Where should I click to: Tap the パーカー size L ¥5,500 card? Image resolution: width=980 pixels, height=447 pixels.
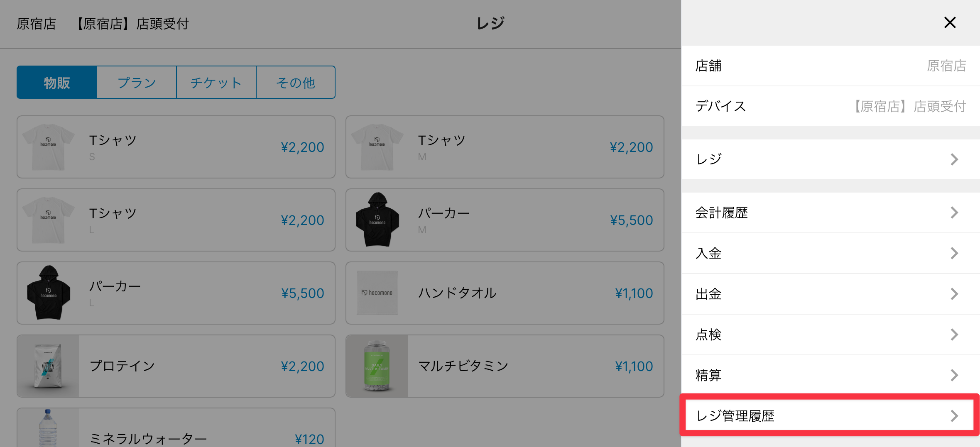click(176, 293)
